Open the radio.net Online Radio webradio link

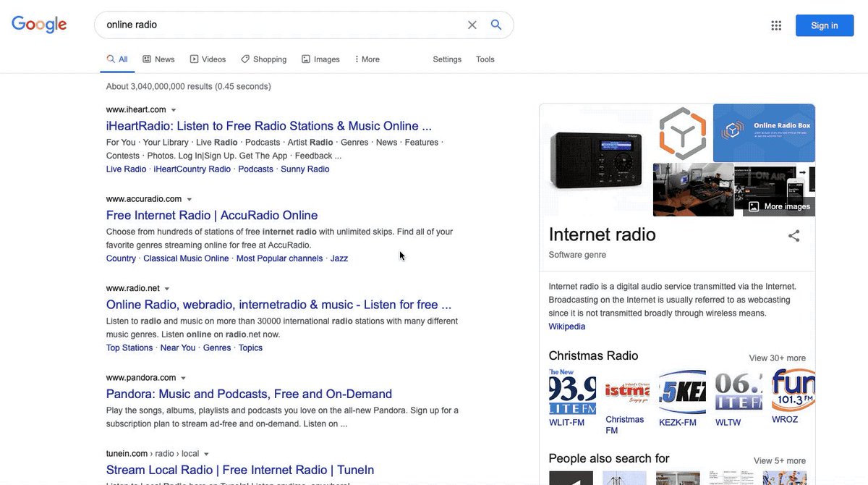(x=278, y=305)
